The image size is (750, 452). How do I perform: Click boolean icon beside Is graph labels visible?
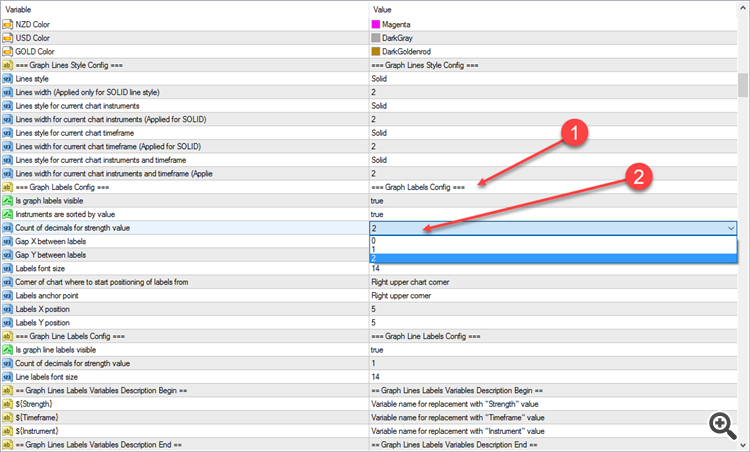click(x=7, y=200)
